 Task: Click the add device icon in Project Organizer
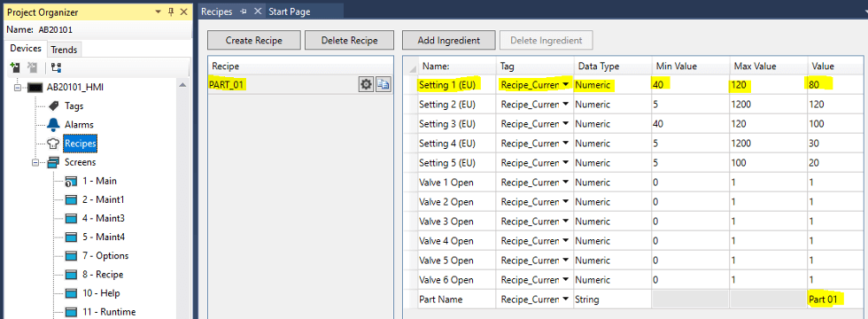click(16, 67)
